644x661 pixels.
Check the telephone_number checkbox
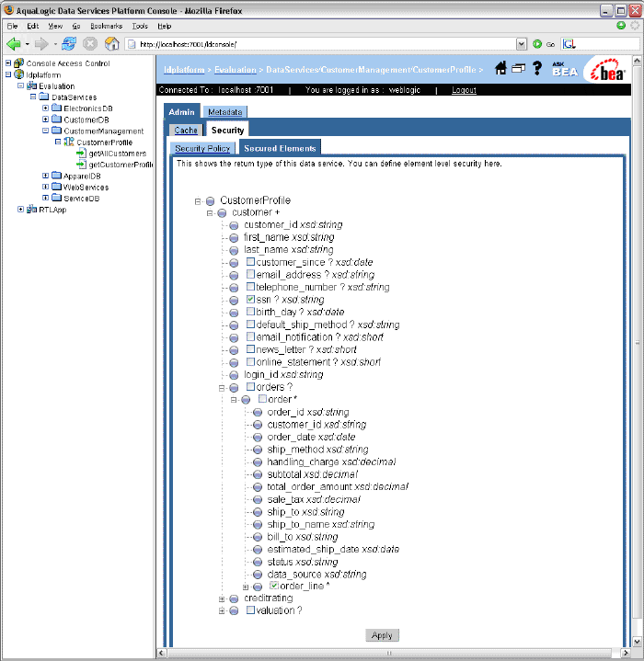[x=250, y=287]
